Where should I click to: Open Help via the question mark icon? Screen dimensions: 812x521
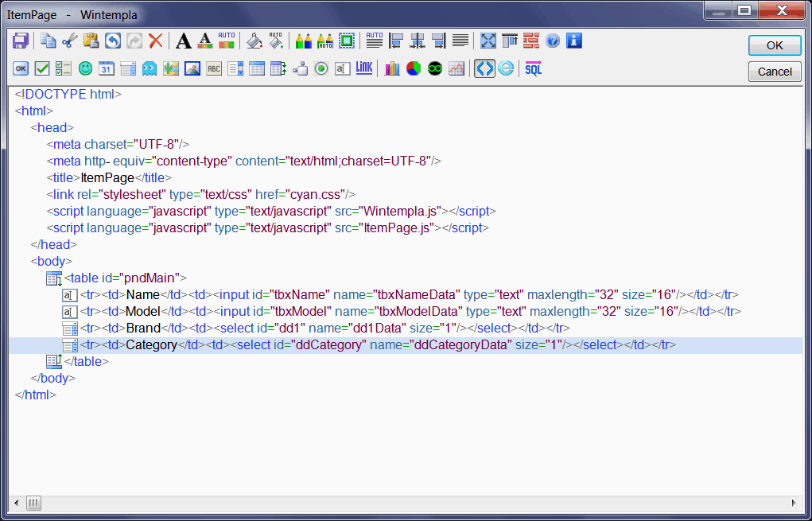coord(553,41)
